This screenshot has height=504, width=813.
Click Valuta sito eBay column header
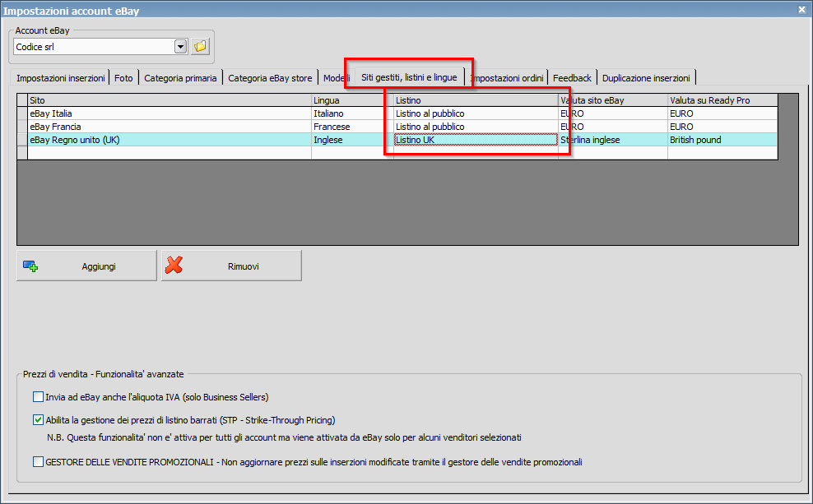click(613, 100)
